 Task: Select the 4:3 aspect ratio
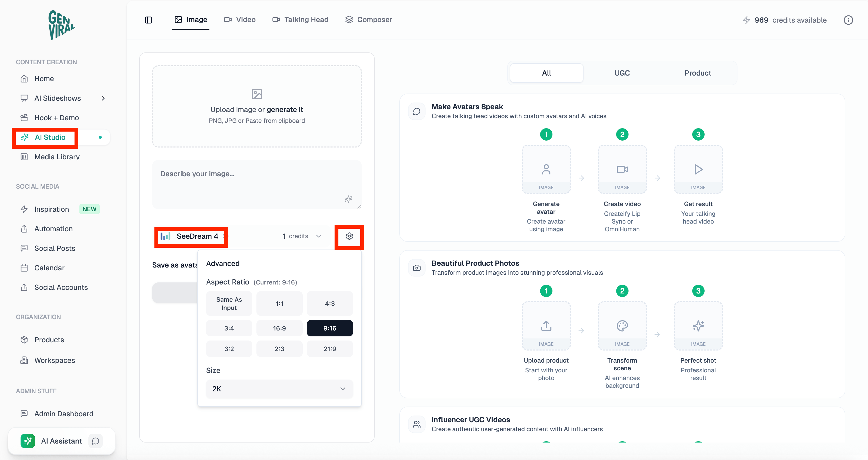(330, 304)
